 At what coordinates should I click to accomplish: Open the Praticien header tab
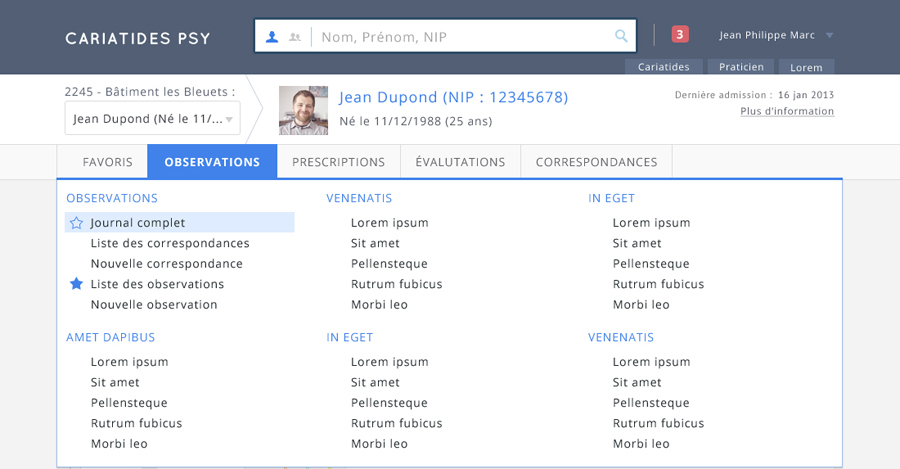coord(741,67)
